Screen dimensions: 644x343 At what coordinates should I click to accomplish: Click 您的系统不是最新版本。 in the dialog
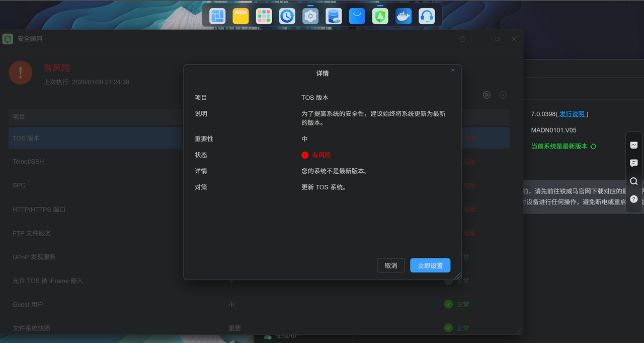tap(335, 171)
